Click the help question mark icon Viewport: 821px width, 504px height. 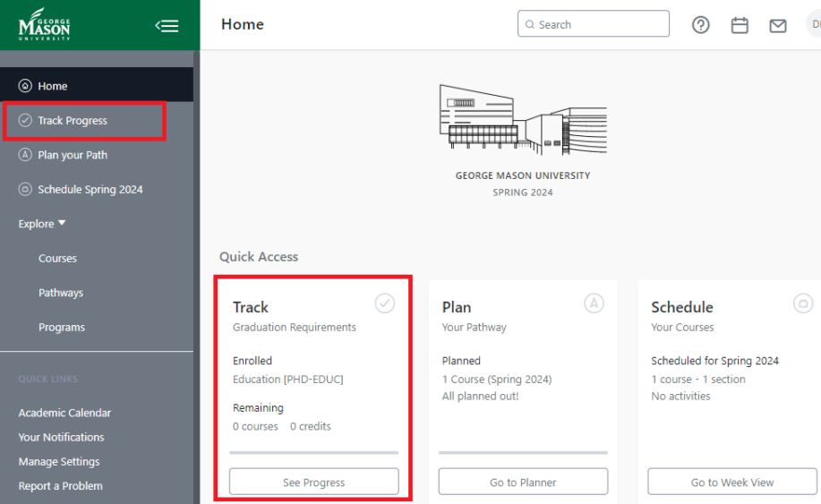701,25
